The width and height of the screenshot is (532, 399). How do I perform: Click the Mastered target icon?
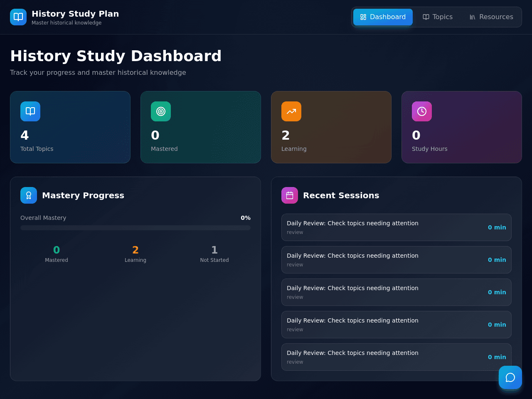pyautogui.click(x=161, y=111)
